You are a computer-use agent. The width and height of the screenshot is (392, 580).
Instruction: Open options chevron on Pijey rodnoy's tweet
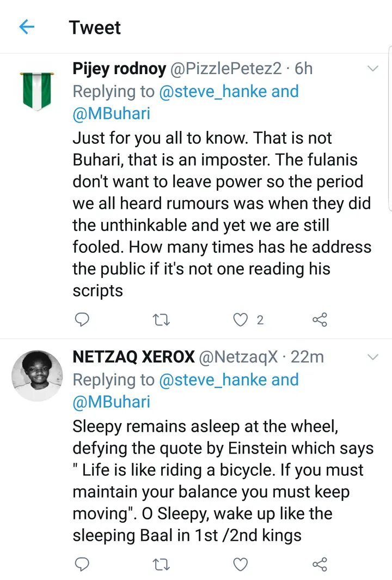[x=373, y=69]
